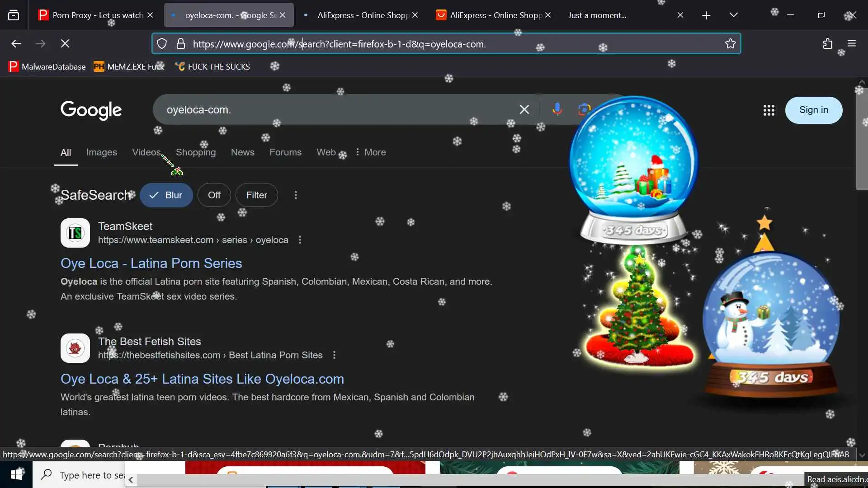The image size is (868, 488).
Task: Turn SafeSearch Off
Action: 214,195
